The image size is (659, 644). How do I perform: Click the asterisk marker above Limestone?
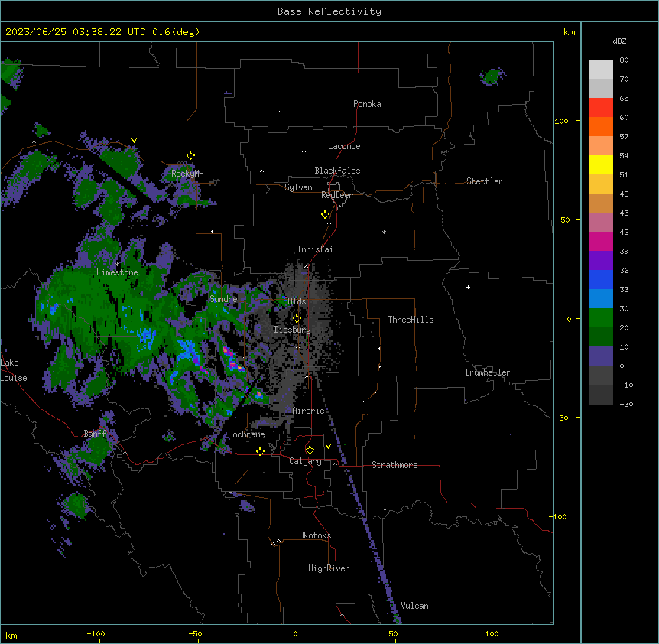pos(117,265)
